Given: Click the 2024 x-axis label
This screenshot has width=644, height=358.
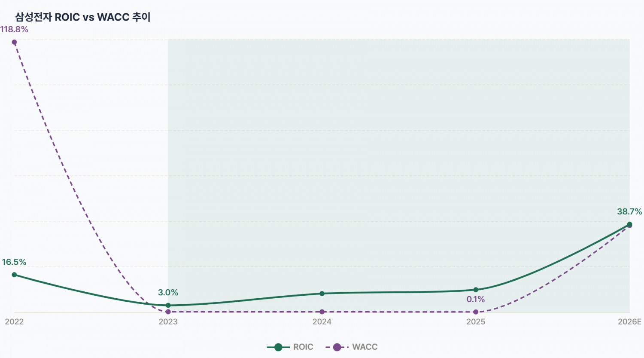Looking at the screenshot, I should (x=322, y=322).
